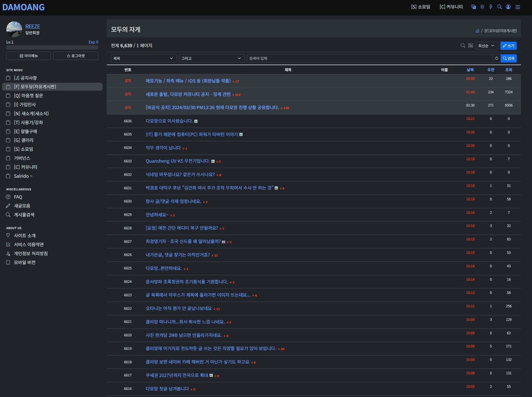Select [C] 커뮤니티 in the top navigation
This screenshot has height=397, width=532.
click(451, 7)
